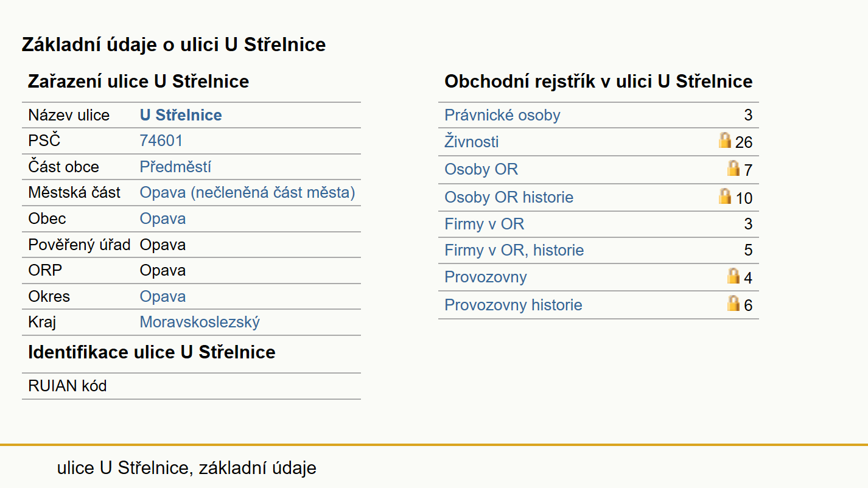Image resolution: width=868 pixels, height=488 pixels.
Task: Open the Provozovny historie link
Action: pos(514,305)
